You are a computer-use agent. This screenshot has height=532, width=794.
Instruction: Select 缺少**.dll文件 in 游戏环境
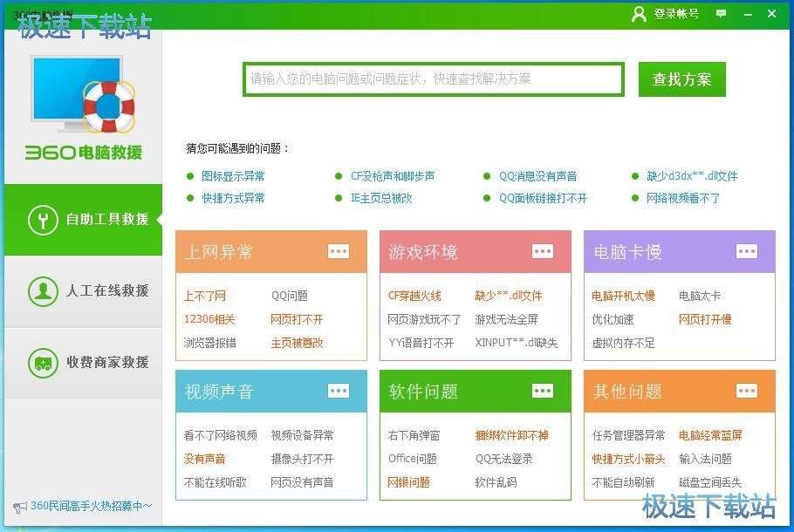(508, 296)
